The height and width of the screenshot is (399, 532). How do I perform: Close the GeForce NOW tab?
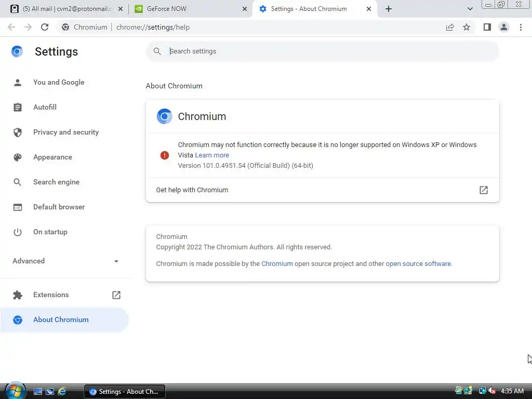pyautogui.click(x=245, y=9)
